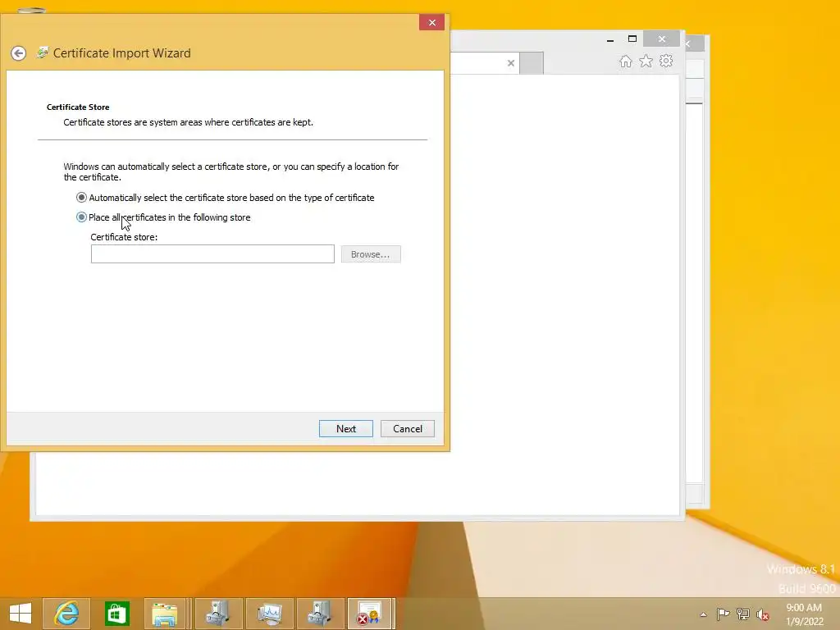Open Internet Explorer favorites star
840x630 pixels.
click(646, 61)
